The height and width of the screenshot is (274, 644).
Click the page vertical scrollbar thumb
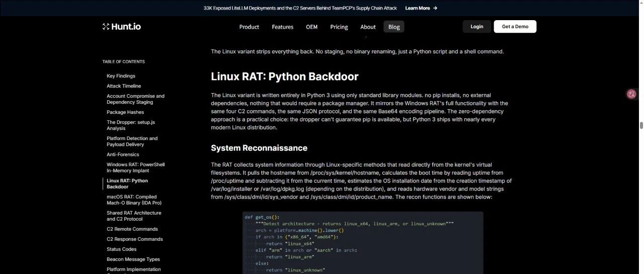(641, 125)
